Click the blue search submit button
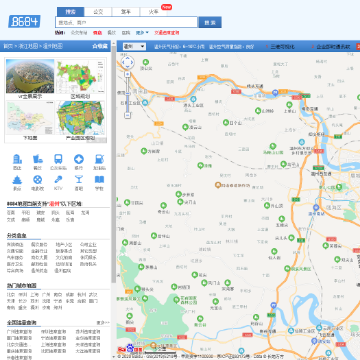 (x=210, y=22)
